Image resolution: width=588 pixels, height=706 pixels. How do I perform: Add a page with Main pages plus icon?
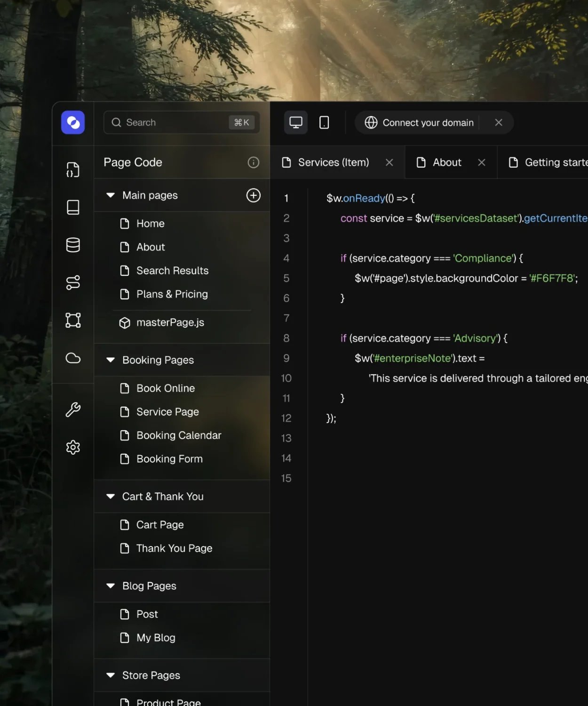pyautogui.click(x=254, y=195)
